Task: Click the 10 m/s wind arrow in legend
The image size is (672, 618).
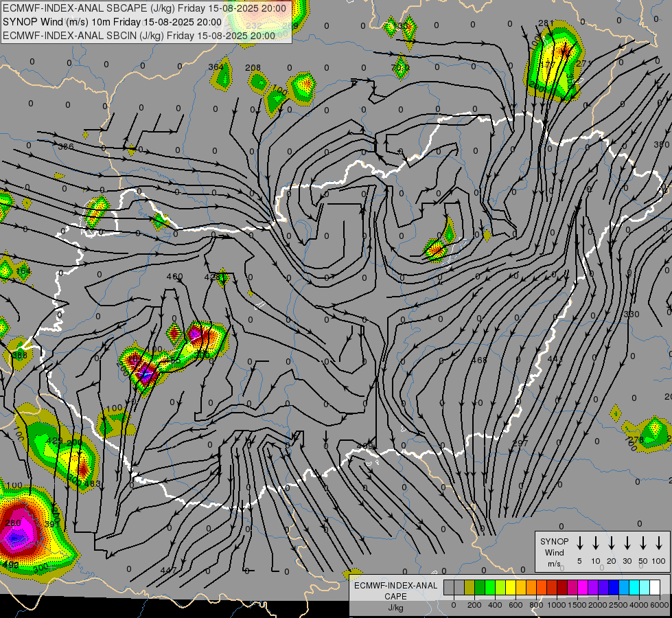Action: [x=595, y=543]
